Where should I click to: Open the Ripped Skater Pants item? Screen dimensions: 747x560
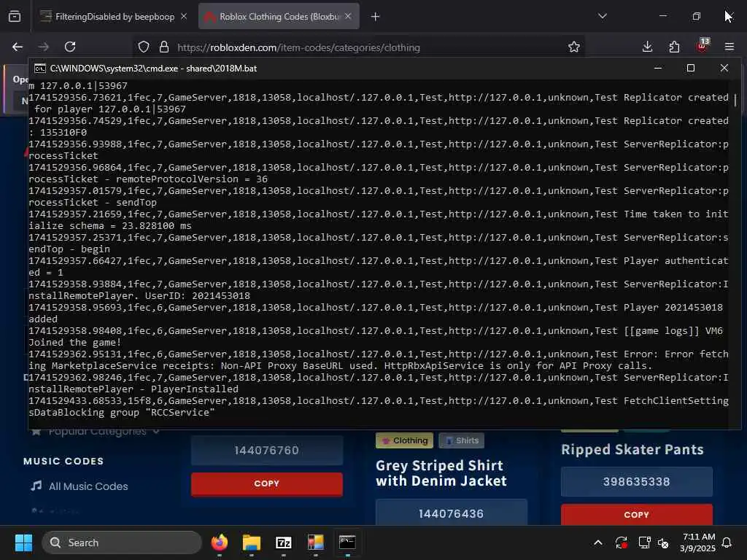pos(632,449)
